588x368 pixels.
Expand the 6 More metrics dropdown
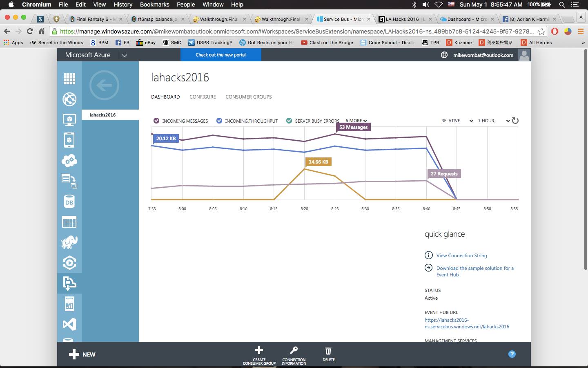pyautogui.click(x=356, y=121)
